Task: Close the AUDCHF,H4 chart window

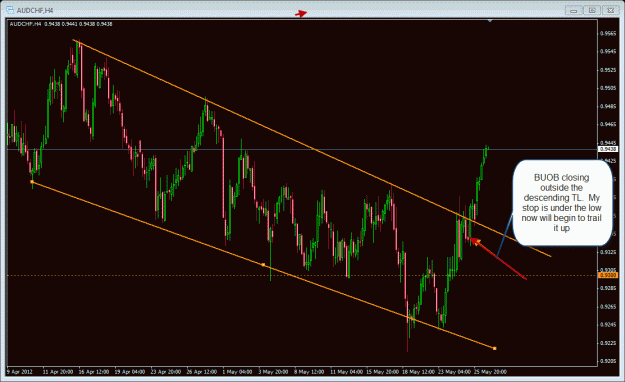Action: 611,10
